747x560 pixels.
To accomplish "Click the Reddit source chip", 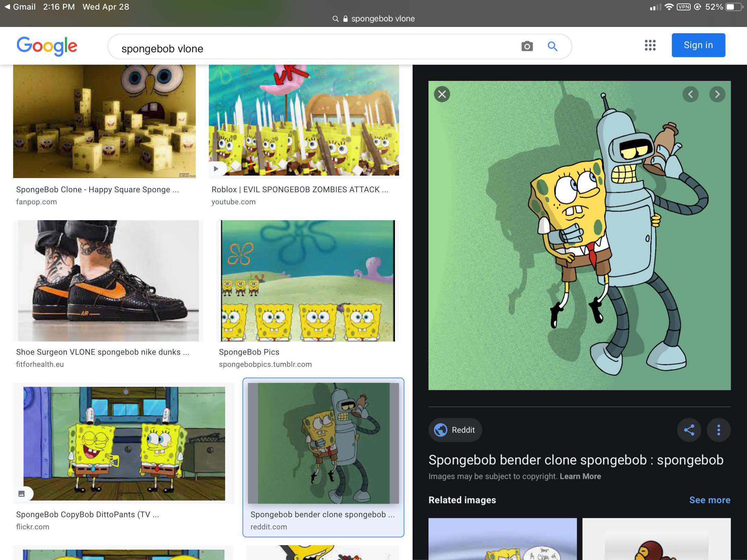I will pos(455,430).
